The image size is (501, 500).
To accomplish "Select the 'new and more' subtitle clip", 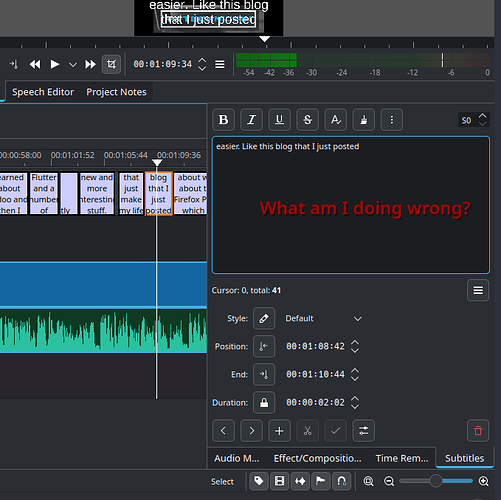I will pyautogui.click(x=97, y=194).
